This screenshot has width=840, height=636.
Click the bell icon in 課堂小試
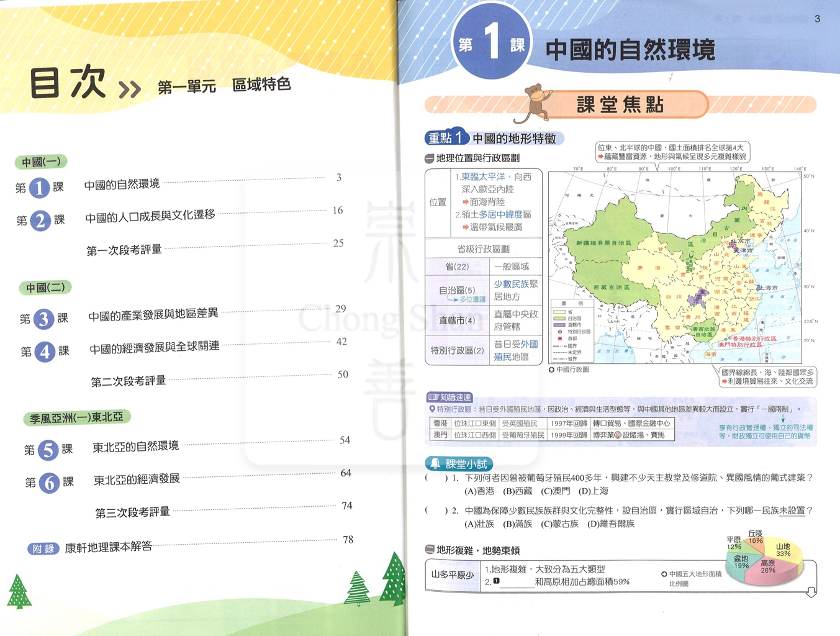tap(435, 463)
